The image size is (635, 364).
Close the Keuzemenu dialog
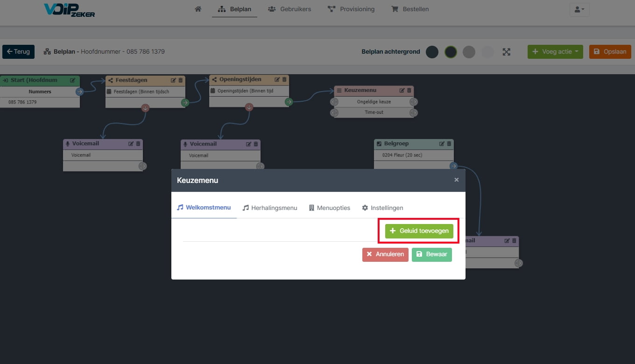point(457,180)
